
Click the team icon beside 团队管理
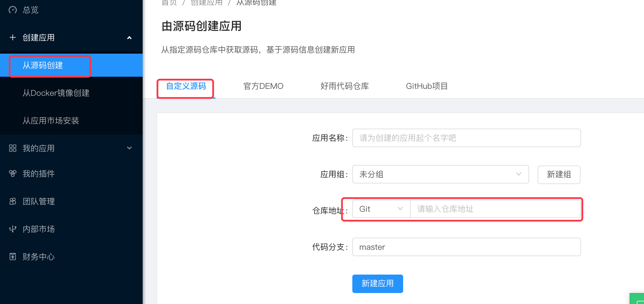[x=13, y=201]
